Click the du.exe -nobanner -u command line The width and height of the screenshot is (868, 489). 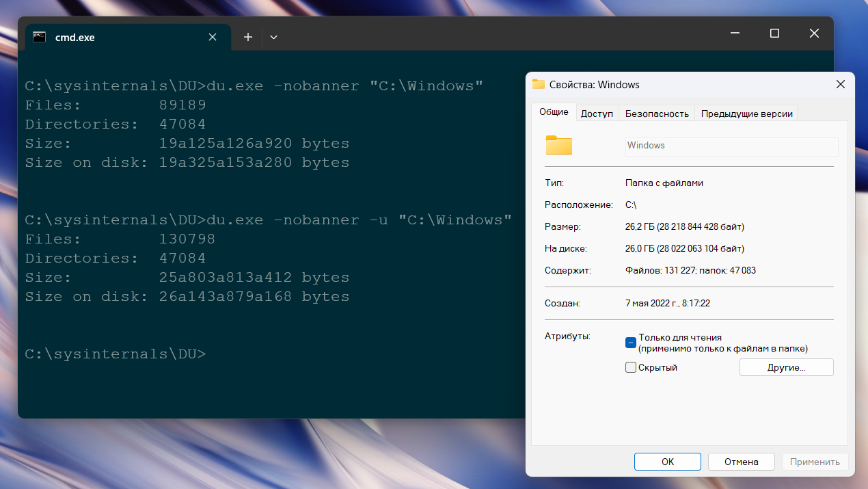(269, 220)
